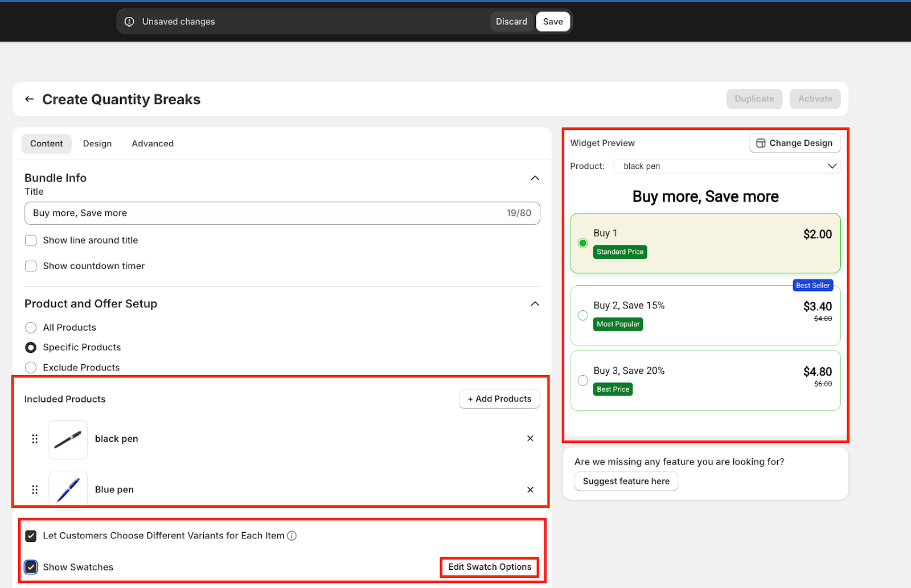This screenshot has height=588, width=911.
Task: Click the Edit Swatch Options button
Action: coord(490,567)
